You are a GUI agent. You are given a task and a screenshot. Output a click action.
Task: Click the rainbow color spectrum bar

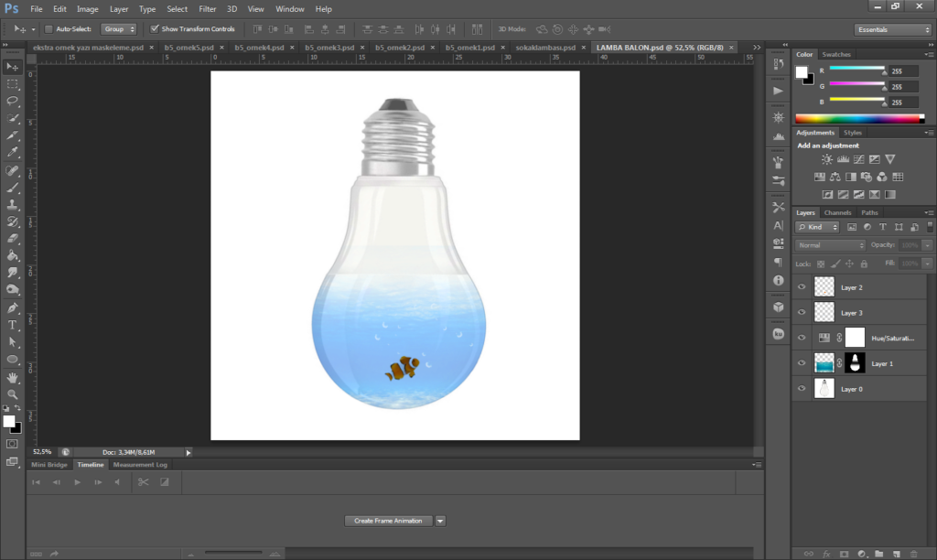pyautogui.click(x=859, y=118)
